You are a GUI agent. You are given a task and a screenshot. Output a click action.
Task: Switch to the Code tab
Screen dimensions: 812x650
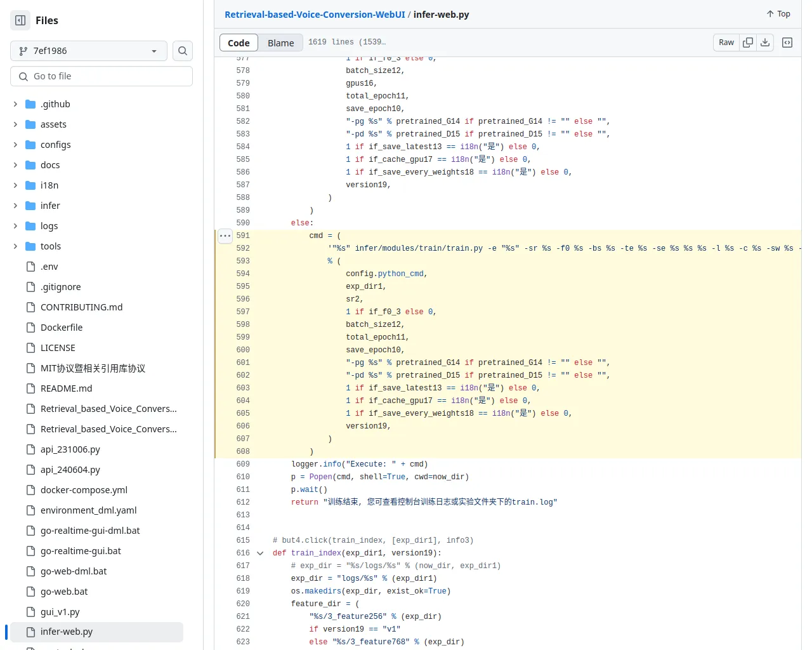click(239, 43)
